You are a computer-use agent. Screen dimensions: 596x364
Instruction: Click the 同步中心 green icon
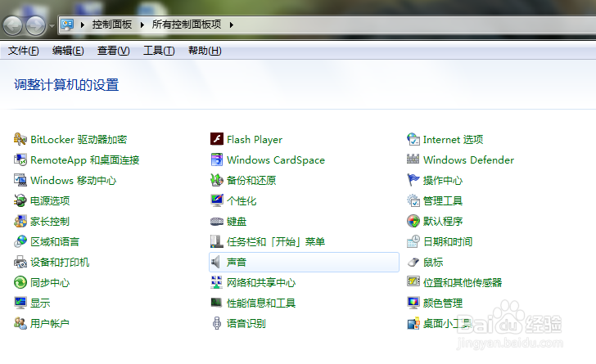click(20, 282)
